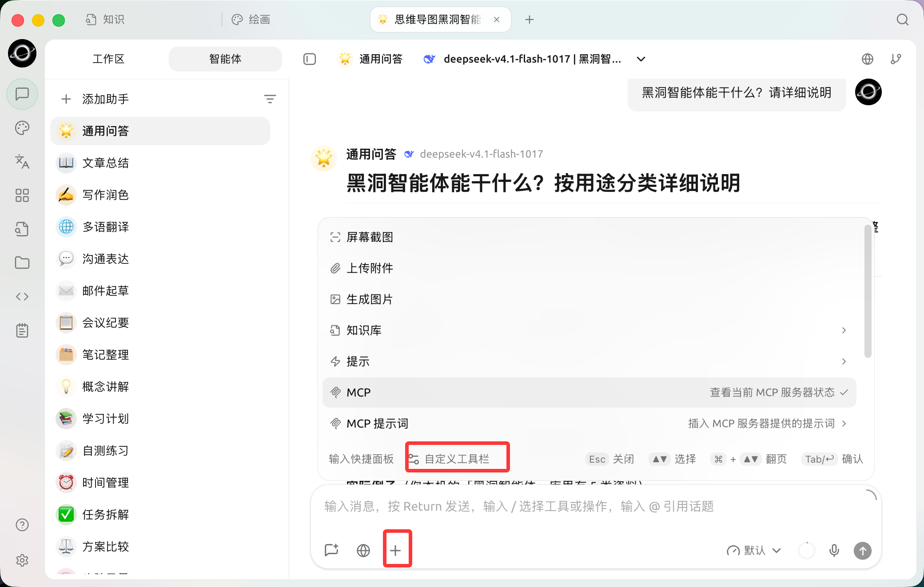
Task: Select the 文章总结 assistant
Action: point(160,163)
